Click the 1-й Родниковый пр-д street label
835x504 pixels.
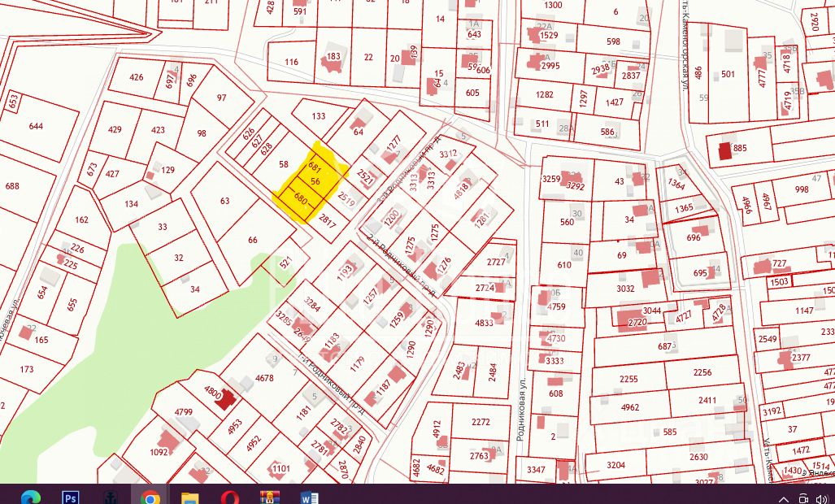click(x=332, y=383)
